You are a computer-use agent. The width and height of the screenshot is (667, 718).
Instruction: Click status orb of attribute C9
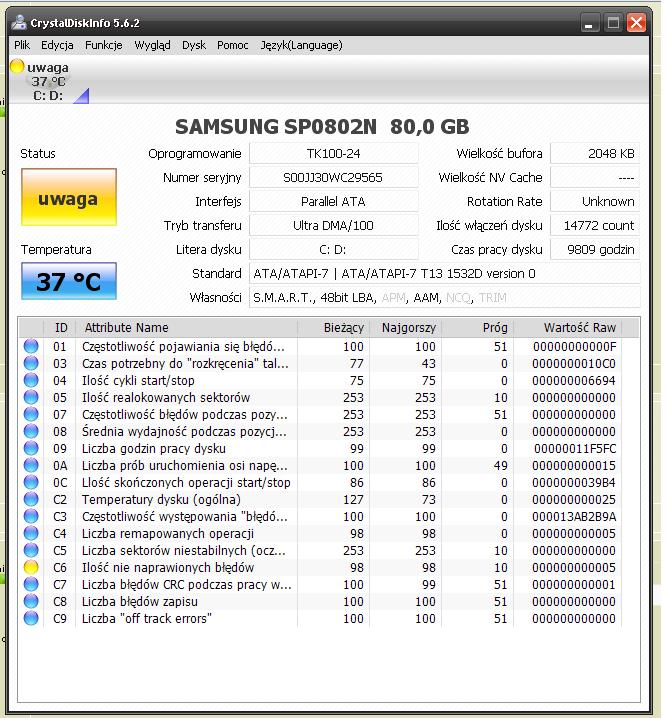click(x=31, y=618)
